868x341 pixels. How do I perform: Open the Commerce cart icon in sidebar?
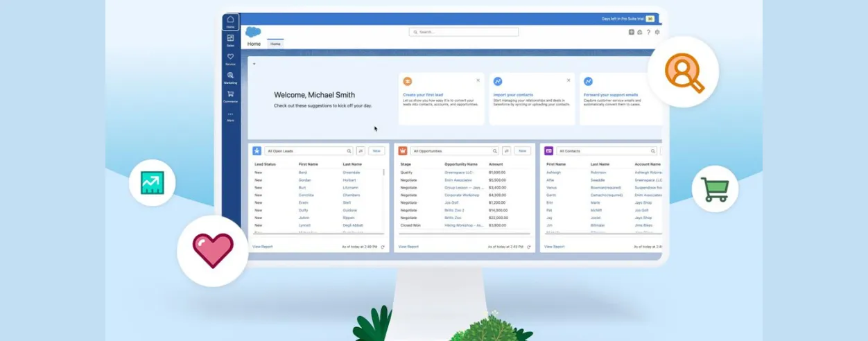(x=230, y=96)
